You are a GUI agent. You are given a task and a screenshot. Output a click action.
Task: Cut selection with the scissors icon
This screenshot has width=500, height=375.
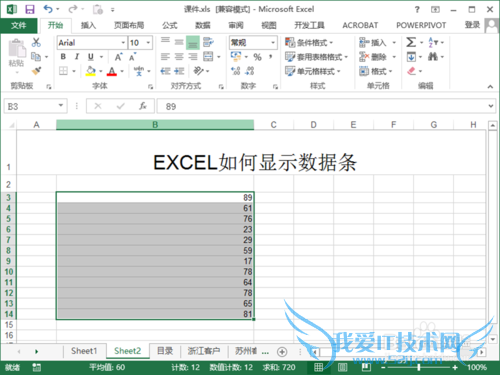pyautogui.click(x=36, y=42)
